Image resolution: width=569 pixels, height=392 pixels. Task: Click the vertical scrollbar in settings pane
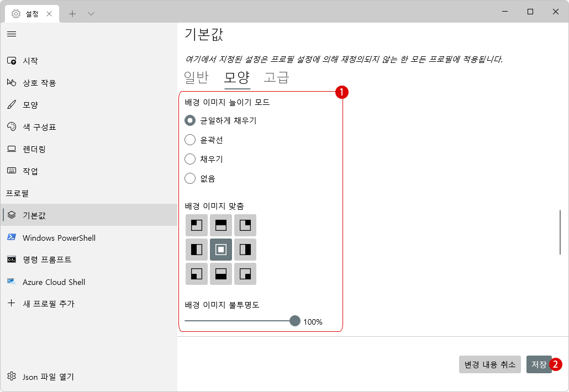[x=560, y=232]
